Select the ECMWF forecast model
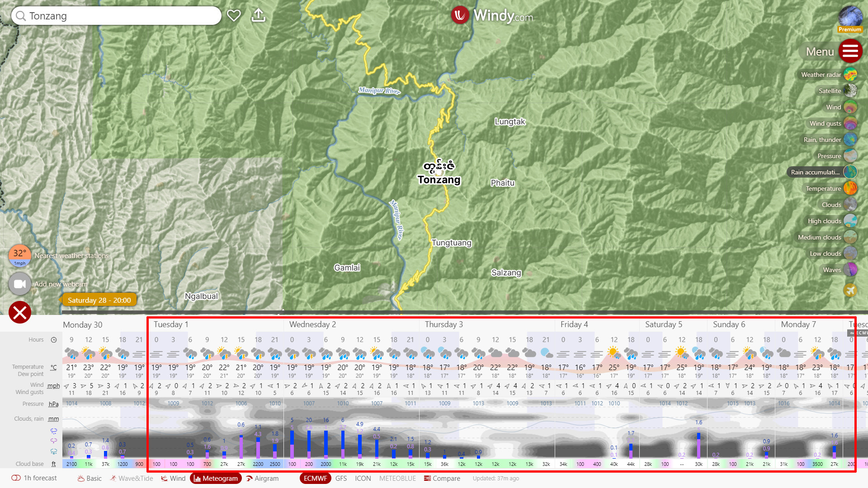868x488 pixels. coord(315,479)
